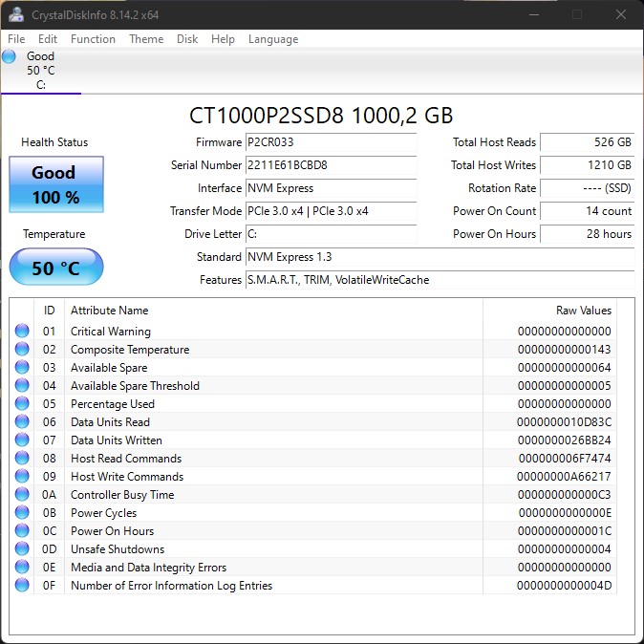Select the Composite Temperature attribute name

pos(130,350)
